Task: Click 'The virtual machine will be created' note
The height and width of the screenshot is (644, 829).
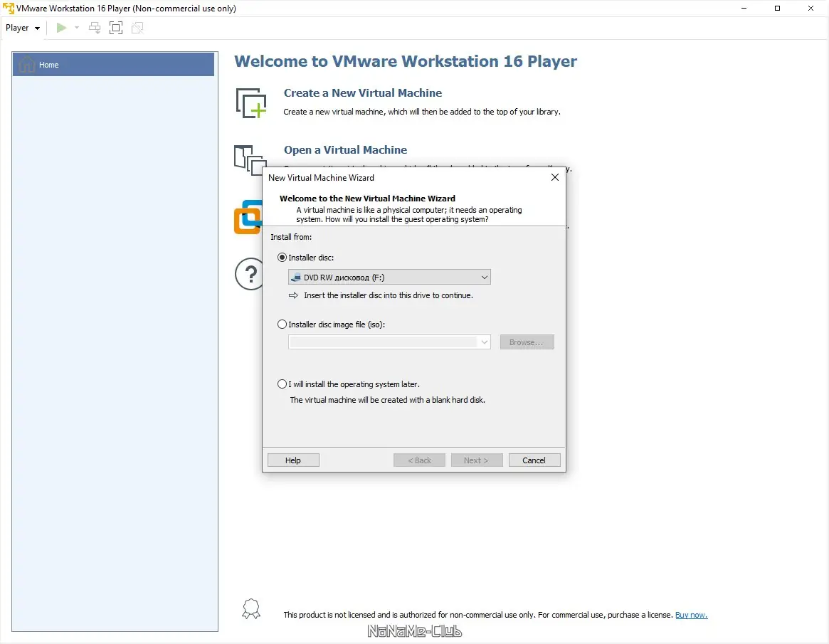Action: [388, 400]
